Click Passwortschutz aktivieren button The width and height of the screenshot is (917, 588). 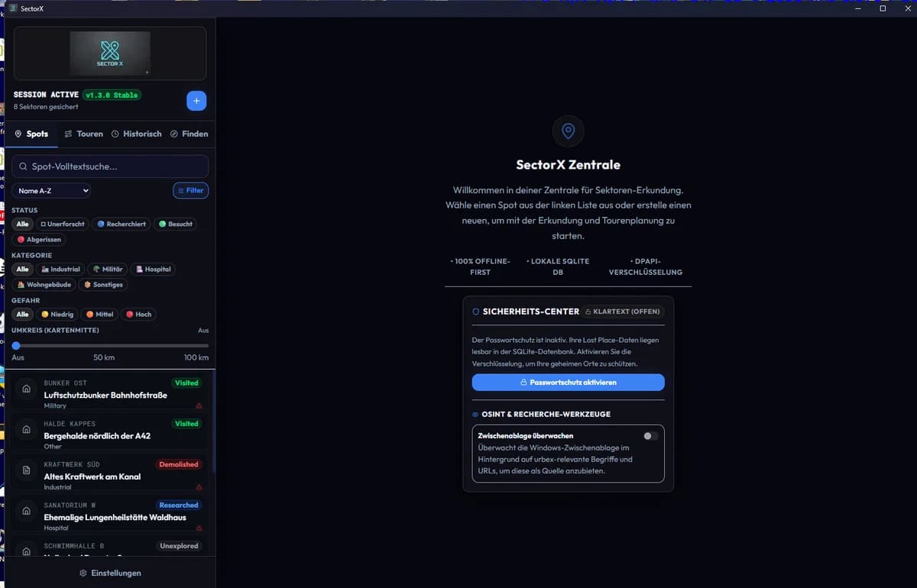click(568, 382)
